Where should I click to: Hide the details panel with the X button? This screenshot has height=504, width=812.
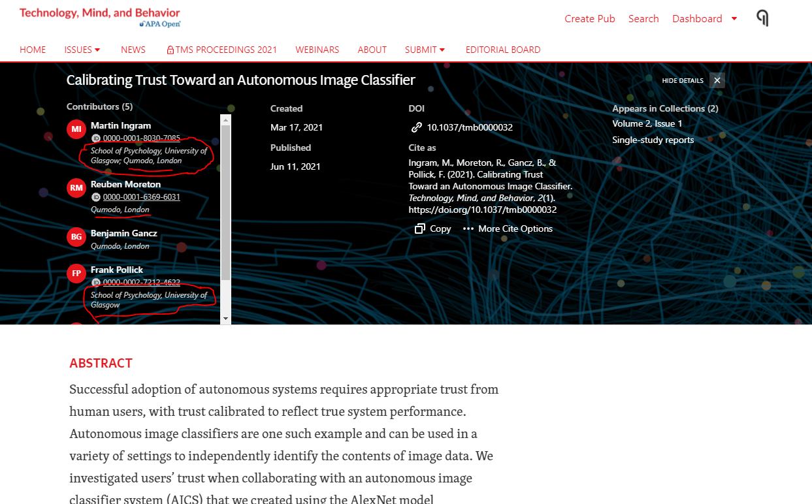[x=717, y=80]
